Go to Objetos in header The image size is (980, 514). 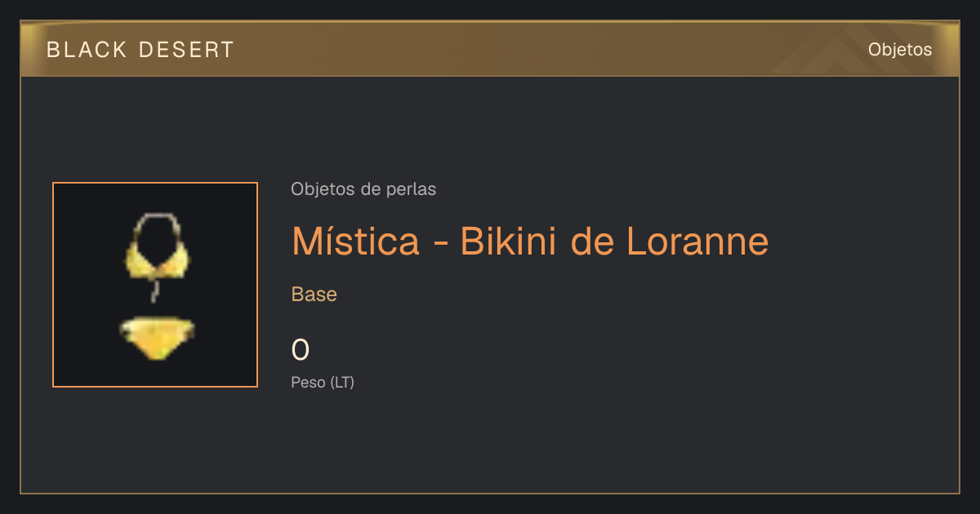tap(900, 49)
